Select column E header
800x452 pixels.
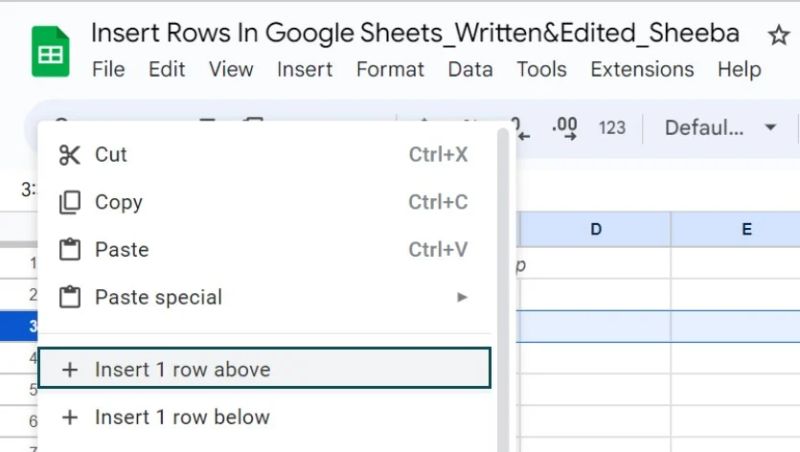735,230
